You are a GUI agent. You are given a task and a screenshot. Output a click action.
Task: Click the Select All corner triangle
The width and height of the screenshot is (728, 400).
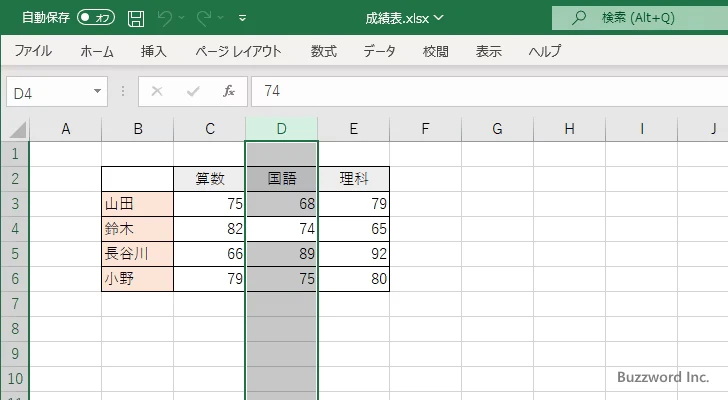pyautogui.click(x=17, y=129)
